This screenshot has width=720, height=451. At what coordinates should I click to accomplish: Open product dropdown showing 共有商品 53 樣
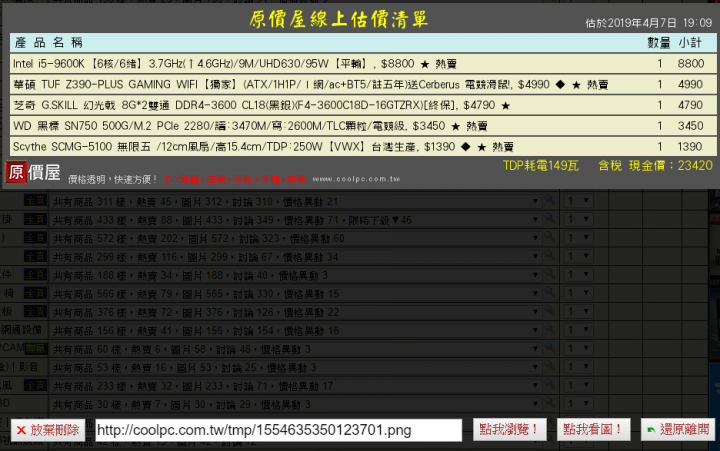pos(295,367)
